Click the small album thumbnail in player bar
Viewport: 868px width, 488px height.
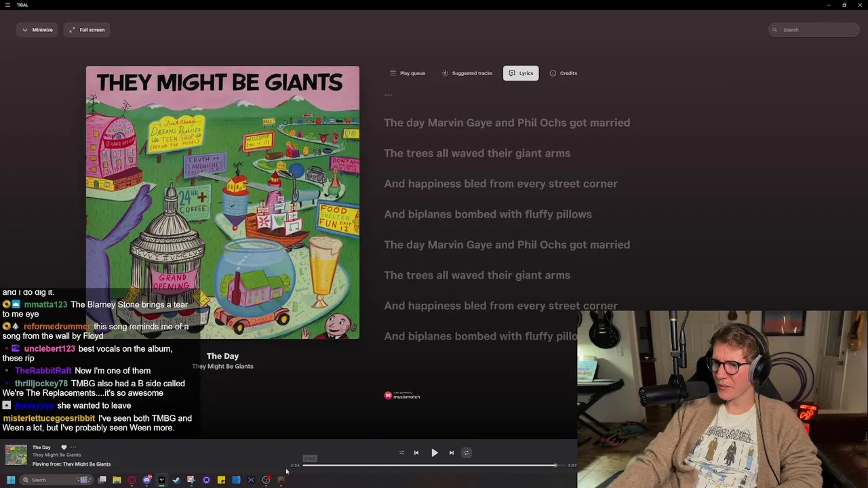coord(16,455)
